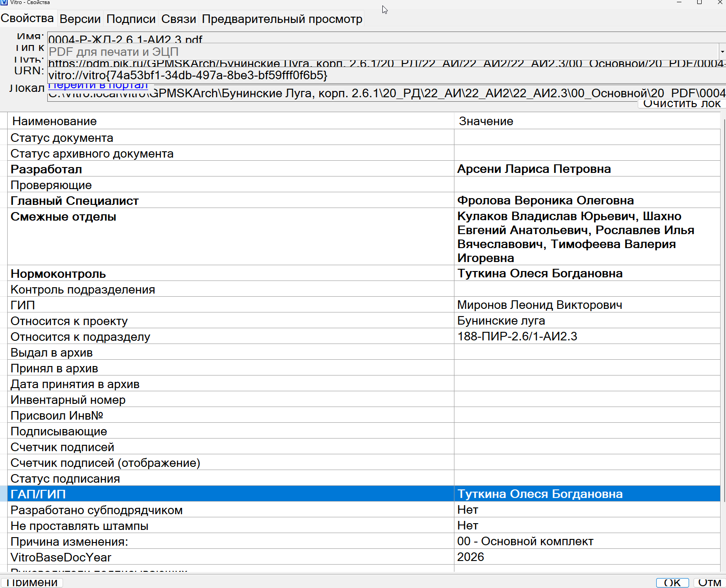Viewport: 726px width, 588px height.
Task: Maximize the Vitro properties window
Action: [699, 2]
